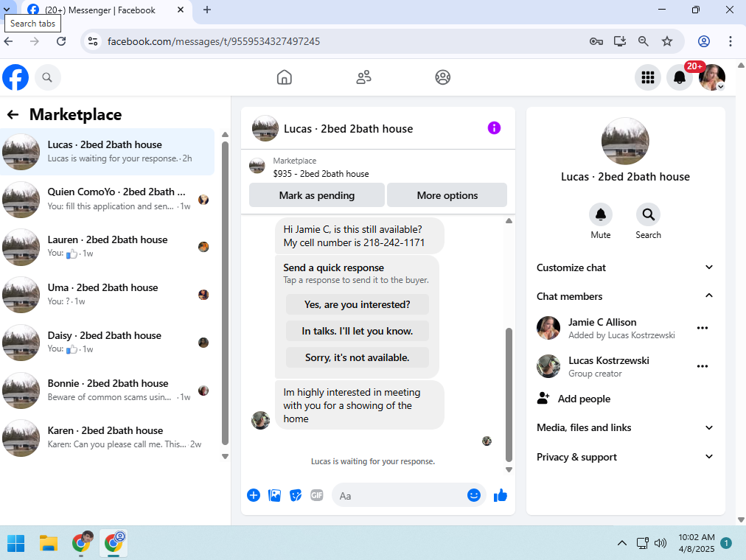Open conversation information purple icon

[x=494, y=128]
